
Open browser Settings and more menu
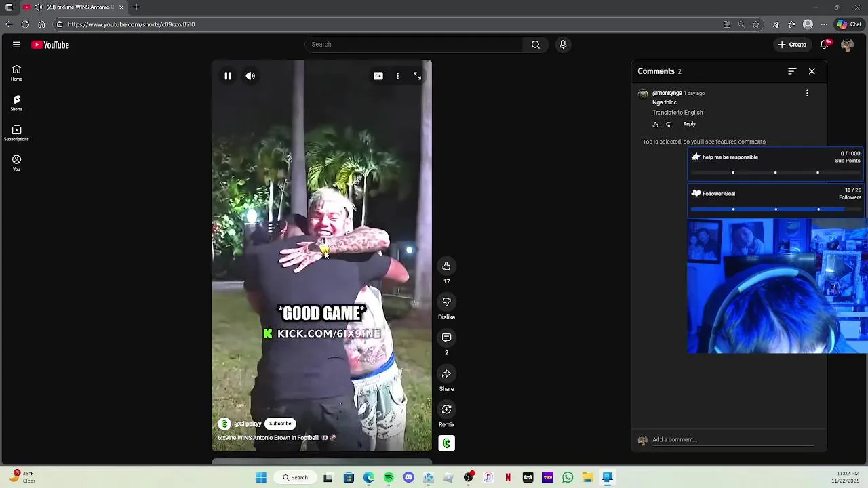click(x=824, y=24)
